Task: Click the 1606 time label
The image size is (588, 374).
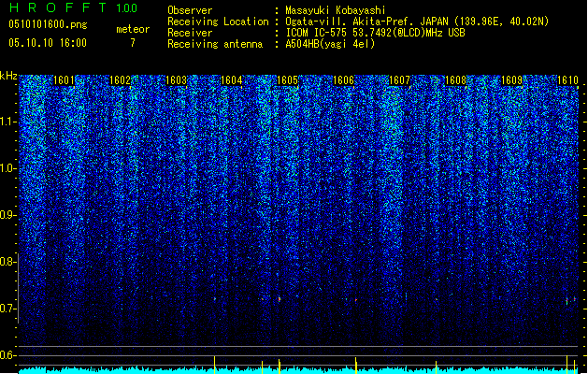Action: click(x=344, y=80)
